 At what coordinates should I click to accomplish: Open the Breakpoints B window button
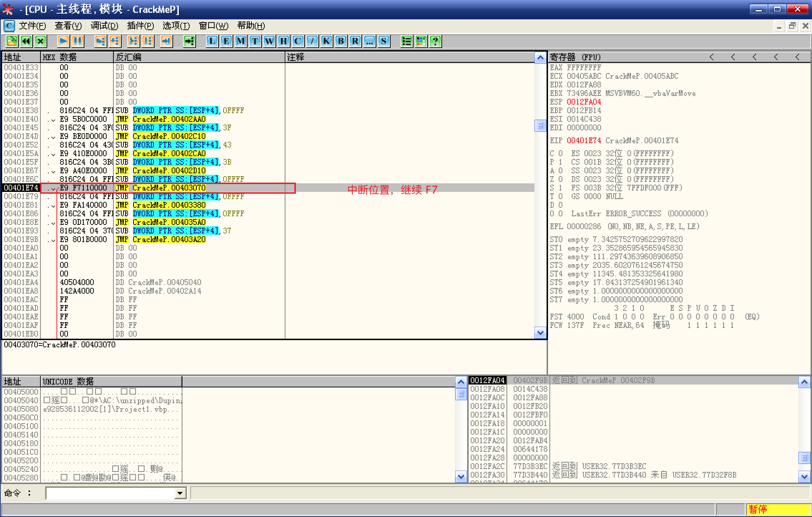coord(341,41)
